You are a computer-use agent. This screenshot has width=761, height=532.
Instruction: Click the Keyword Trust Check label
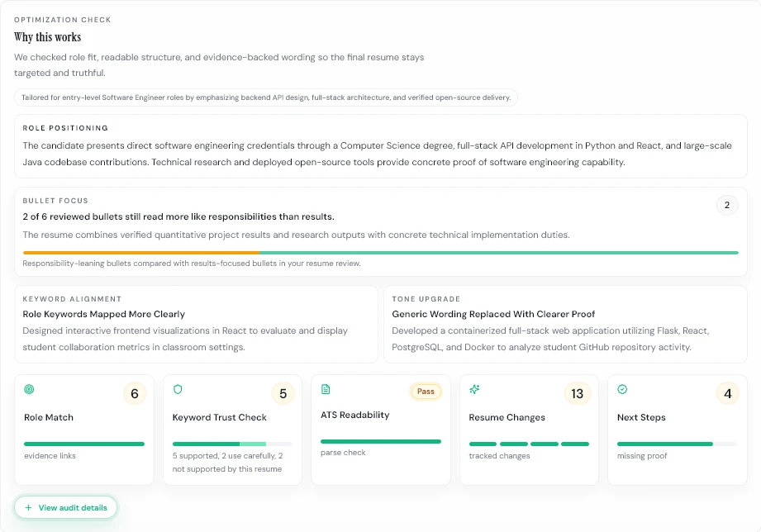tap(219, 417)
